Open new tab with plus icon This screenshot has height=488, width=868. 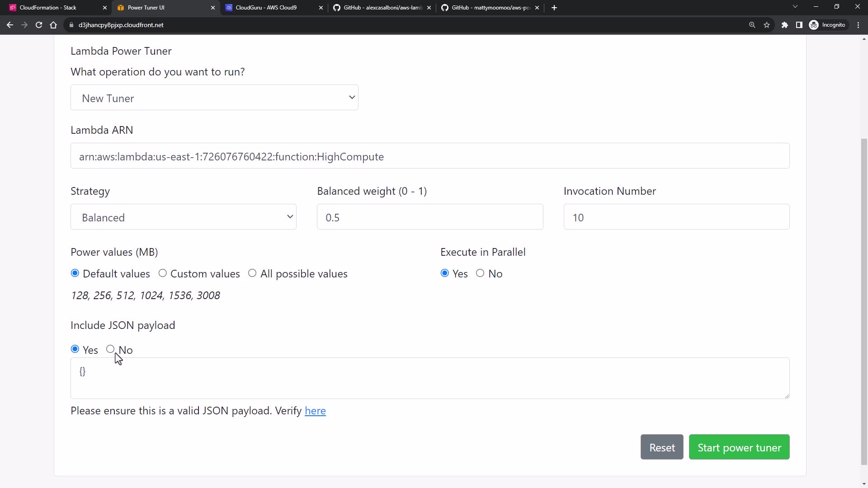[554, 8]
